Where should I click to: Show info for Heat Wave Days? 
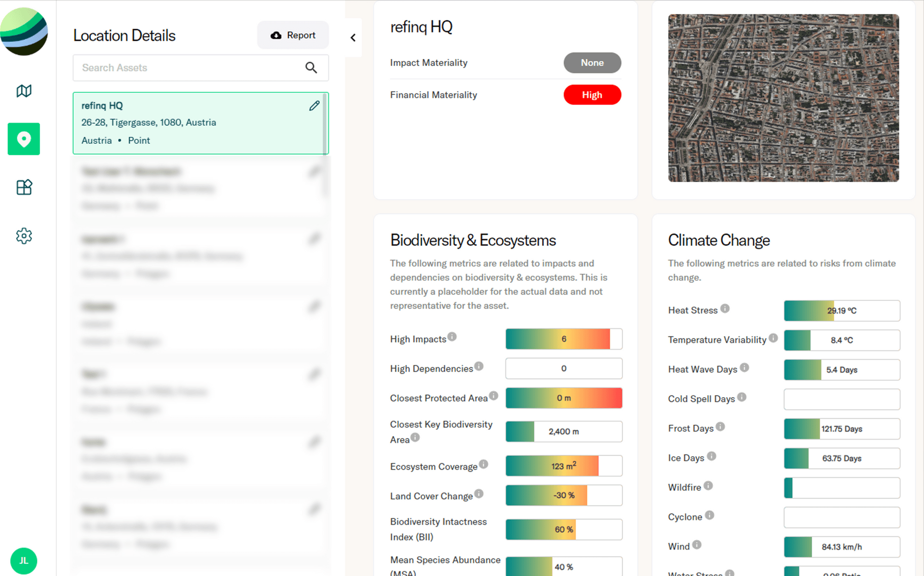tap(744, 368)
